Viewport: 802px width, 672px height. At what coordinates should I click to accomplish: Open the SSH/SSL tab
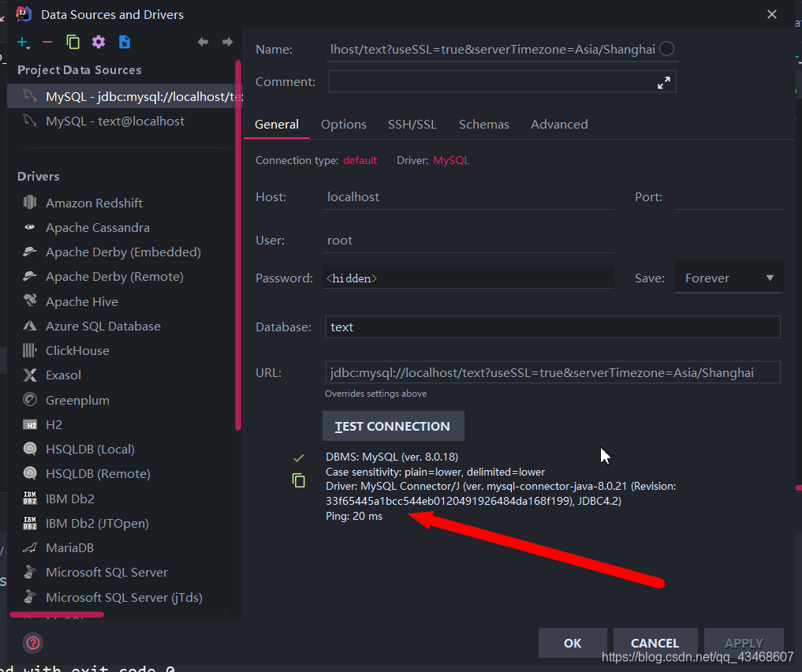(x=412, y=125)
